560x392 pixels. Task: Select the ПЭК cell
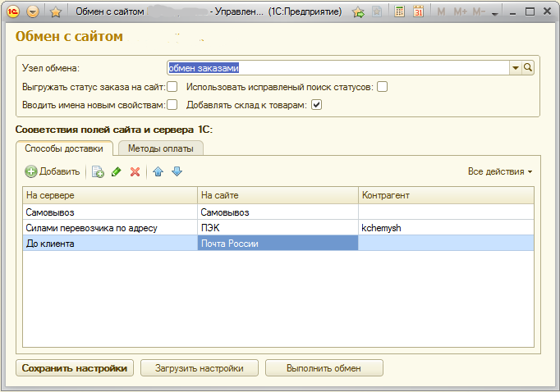coord(278,227)
